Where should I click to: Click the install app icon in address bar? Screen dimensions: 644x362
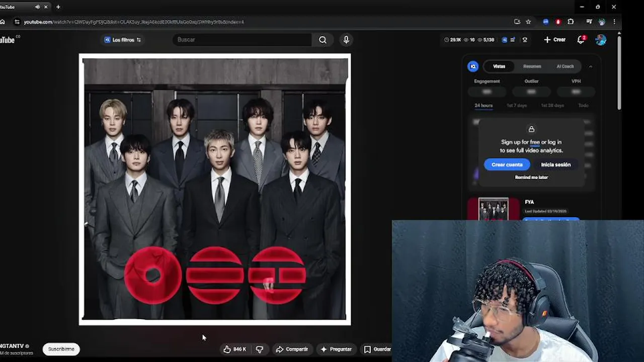click(517, 22)
